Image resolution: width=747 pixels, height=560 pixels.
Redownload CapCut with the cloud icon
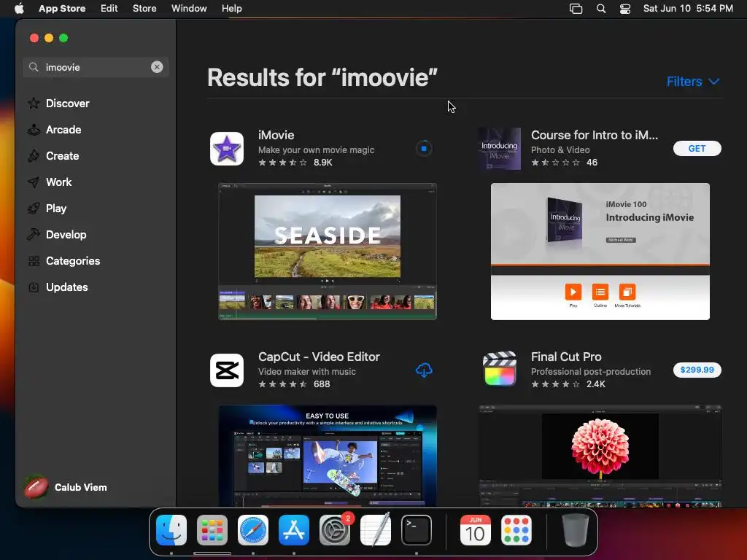[x=424, y=370]
